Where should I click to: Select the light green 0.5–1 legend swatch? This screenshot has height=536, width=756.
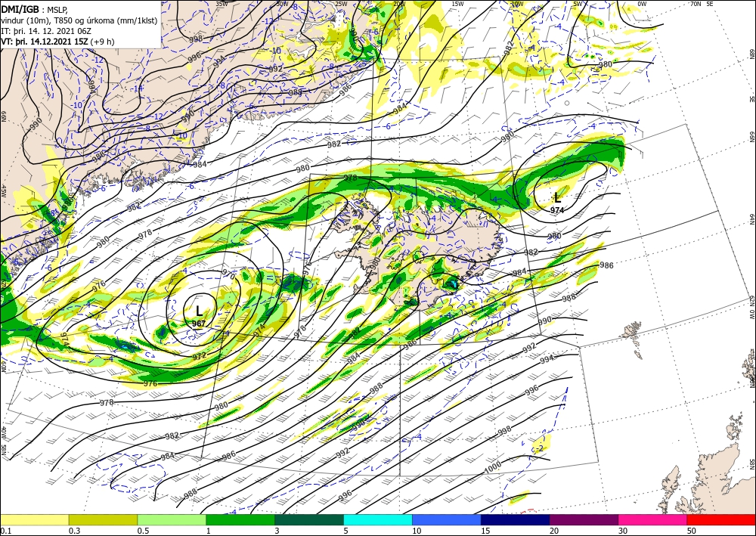pos(172,519)
